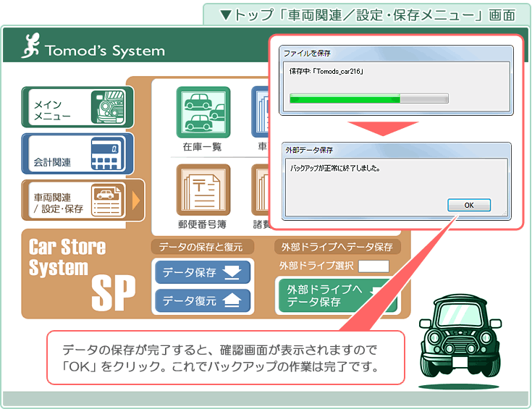The height and width of the screenshot is (409, 532).
Task: Click the データの保存と復元 label
Action: 202,247
